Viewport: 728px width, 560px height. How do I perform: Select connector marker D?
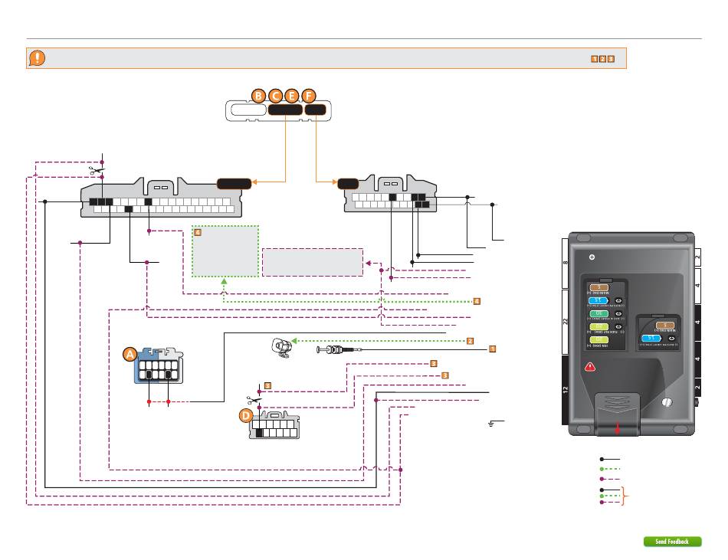[246, 415]
